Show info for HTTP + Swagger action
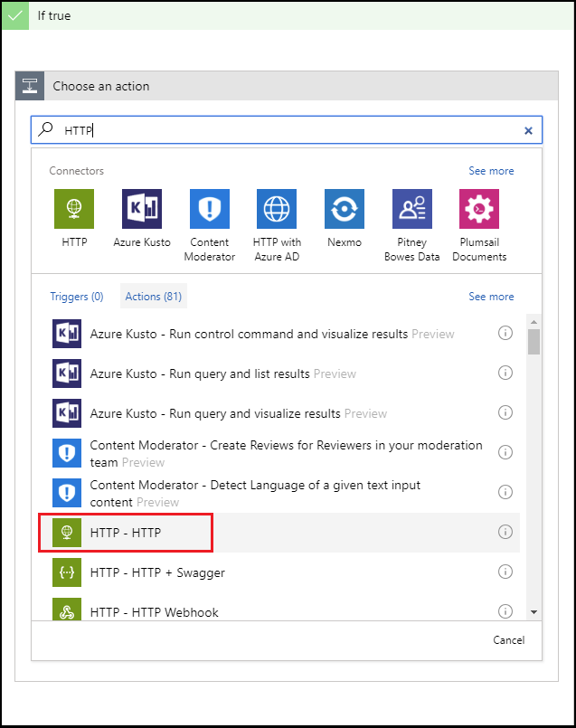 [x=505, y=572]
